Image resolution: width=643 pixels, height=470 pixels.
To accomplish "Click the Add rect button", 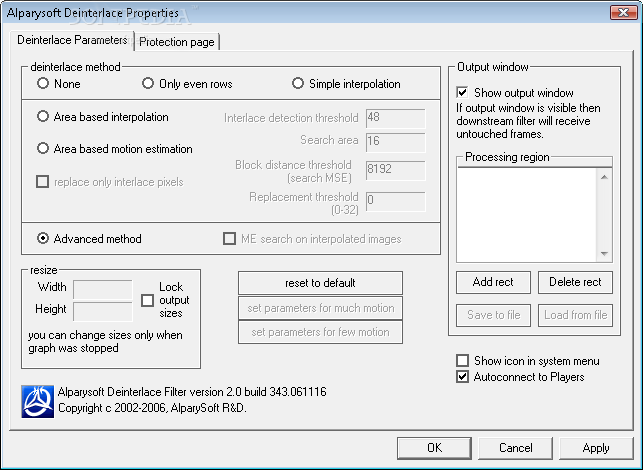I will click(x=493, y=282).
